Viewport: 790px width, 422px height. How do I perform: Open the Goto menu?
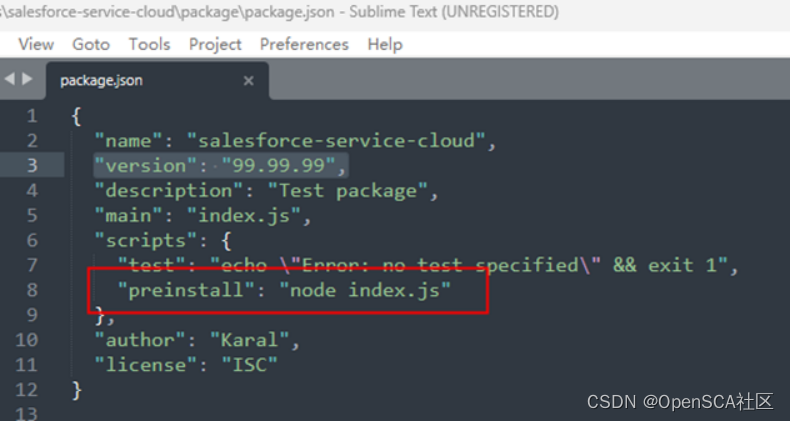point(91,44)
